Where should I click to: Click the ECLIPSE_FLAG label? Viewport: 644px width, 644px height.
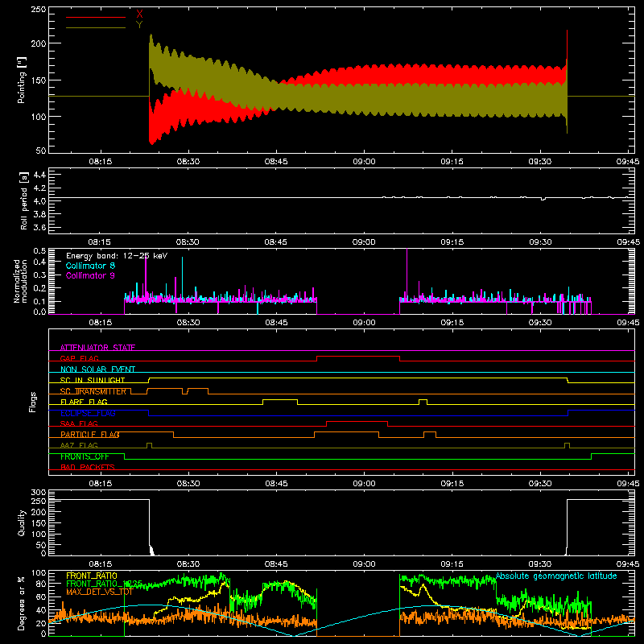pos(88,413)
